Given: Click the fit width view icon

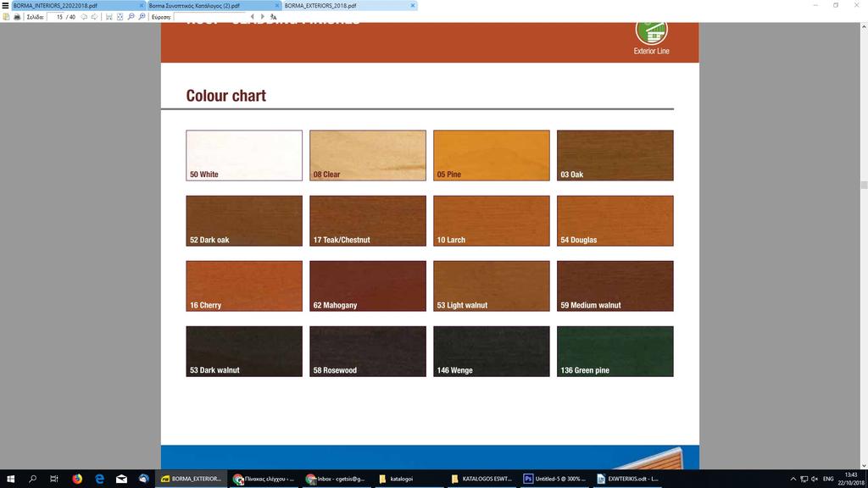Looking at the screenshot, I should coord(109,17).
